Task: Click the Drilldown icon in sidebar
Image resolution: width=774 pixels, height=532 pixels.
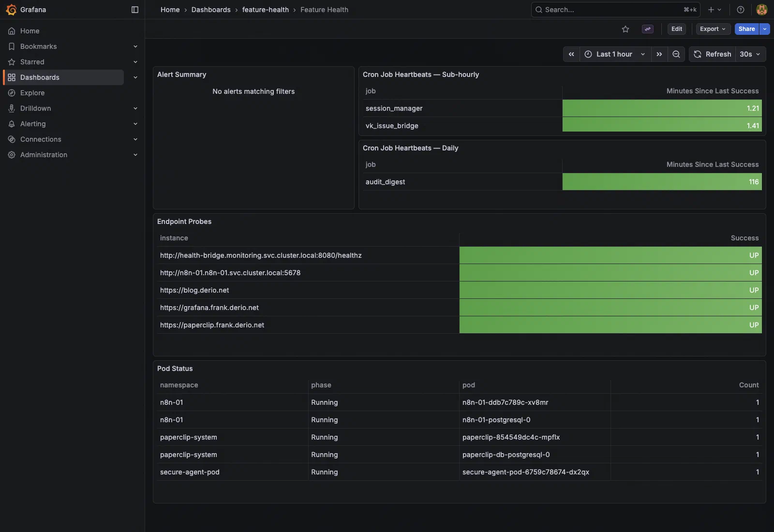Action: point(12,108)
